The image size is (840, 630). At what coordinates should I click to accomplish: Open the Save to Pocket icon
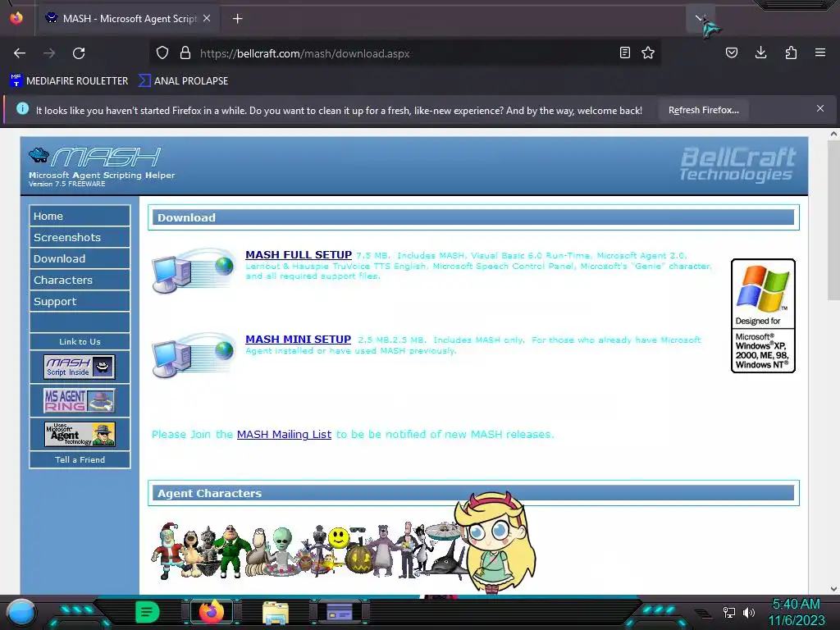[731, 53]
